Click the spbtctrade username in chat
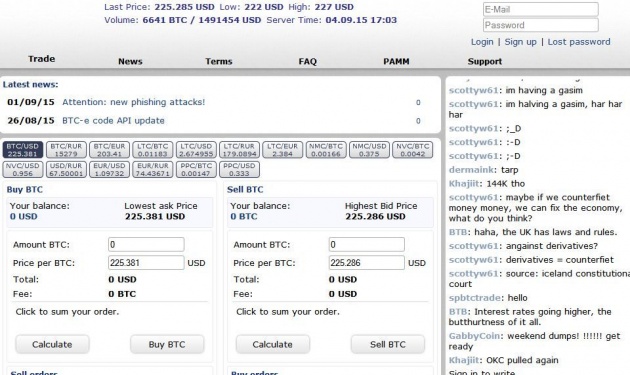This screenshot has height=375, width=630. pos(475,298)
